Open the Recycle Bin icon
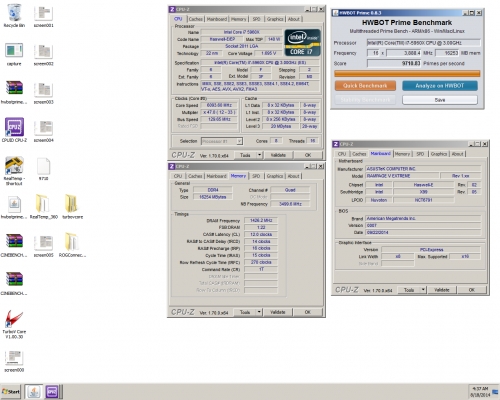 pyautogui.click(x=14, y=13)
